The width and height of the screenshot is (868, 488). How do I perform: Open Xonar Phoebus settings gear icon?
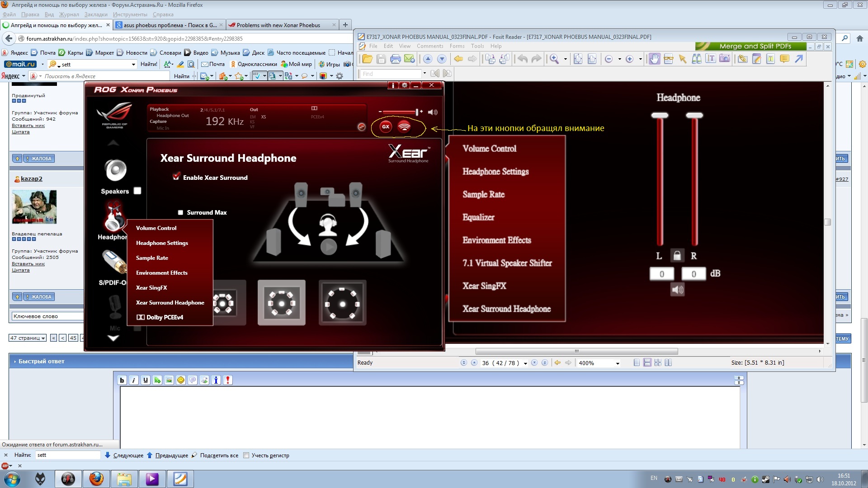(x=405, y=85)
